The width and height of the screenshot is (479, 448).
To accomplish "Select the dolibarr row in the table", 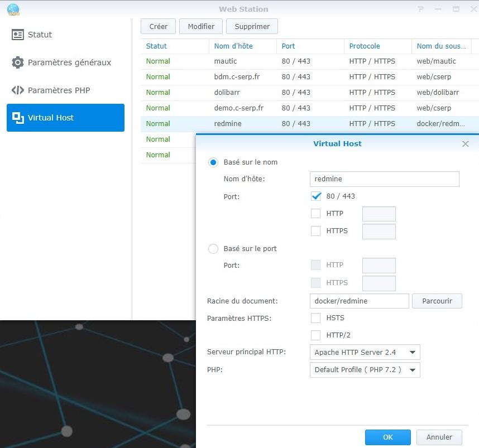I will (x=309, y=92).
